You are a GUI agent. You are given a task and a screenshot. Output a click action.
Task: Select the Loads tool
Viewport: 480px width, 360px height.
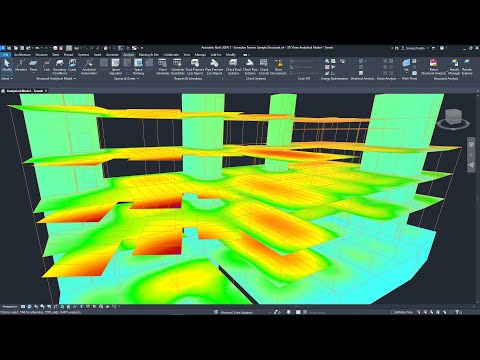[x=72, y=65]
